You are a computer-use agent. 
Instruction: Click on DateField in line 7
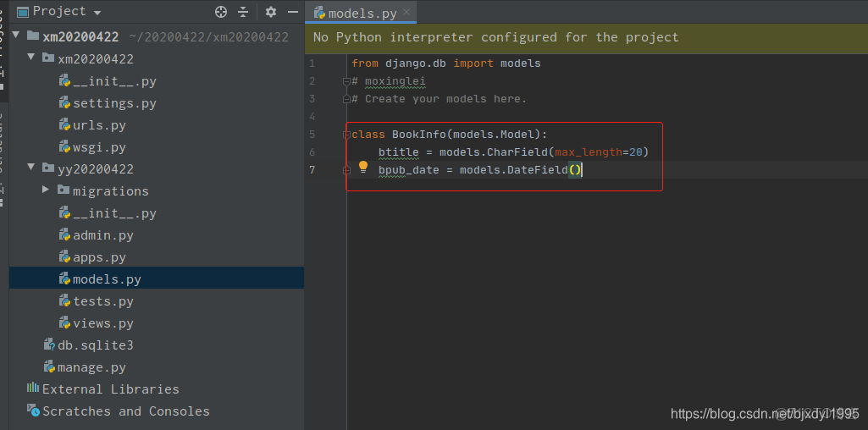coord(538,170)
